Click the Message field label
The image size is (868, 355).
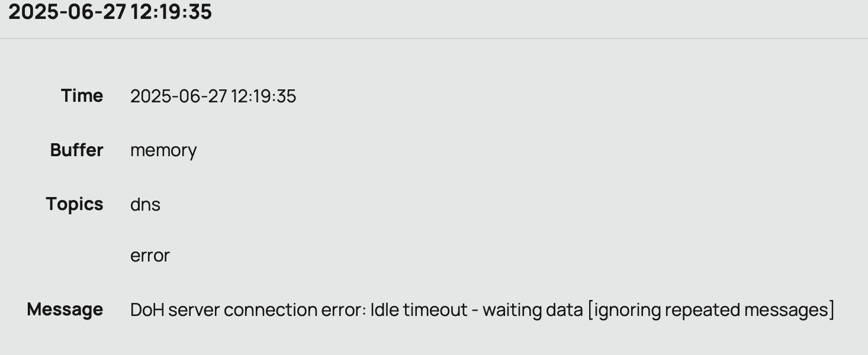click(x=65, y=309)
